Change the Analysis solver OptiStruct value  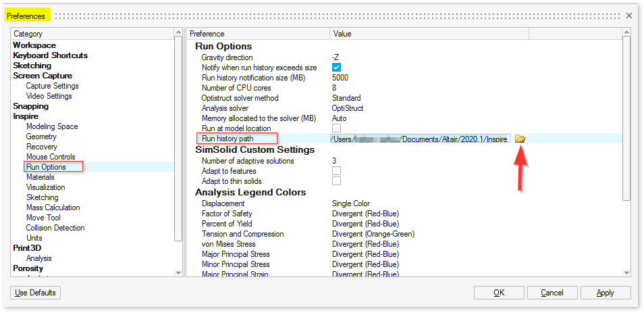pyautogui.click(x=349, y=108)
